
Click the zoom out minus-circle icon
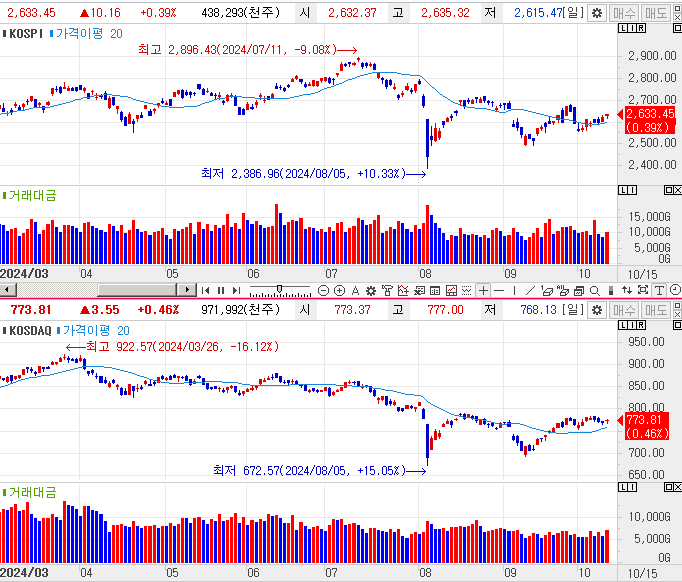click(x=323, y=291)
